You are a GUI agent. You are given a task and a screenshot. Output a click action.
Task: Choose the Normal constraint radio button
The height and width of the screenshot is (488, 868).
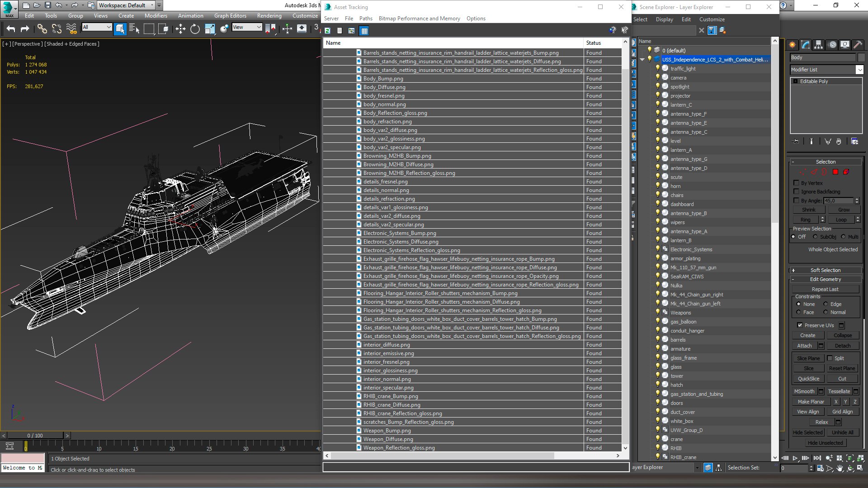tap(826, 312)
